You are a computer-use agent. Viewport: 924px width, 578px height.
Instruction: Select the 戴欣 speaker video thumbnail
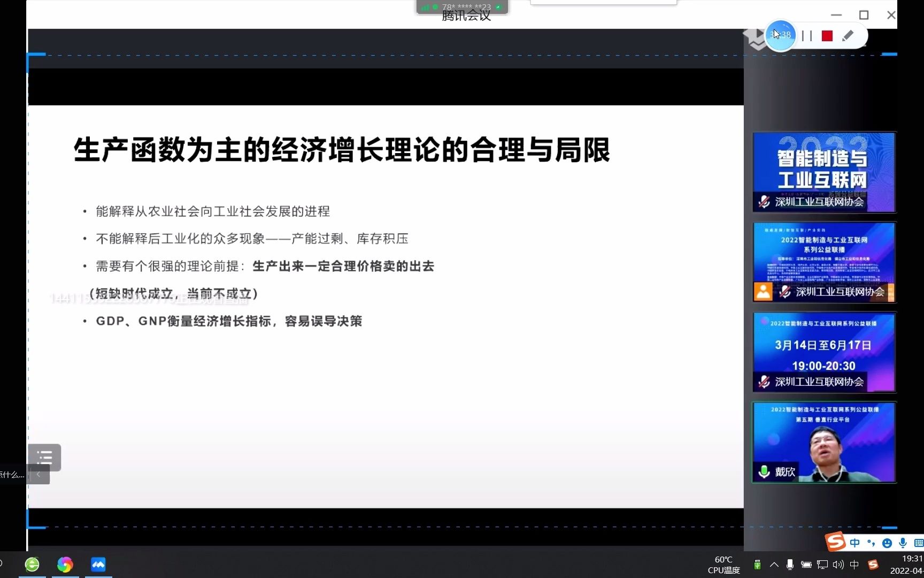823,442
